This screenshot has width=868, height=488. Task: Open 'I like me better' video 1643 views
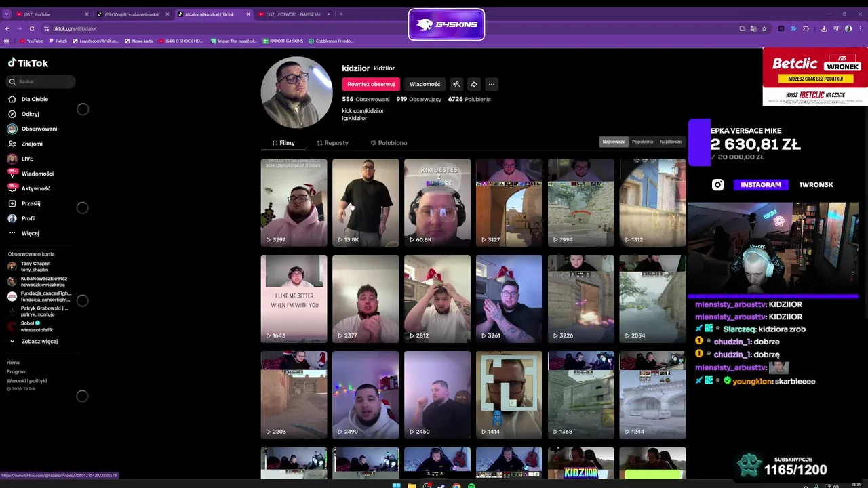point(294,298)
